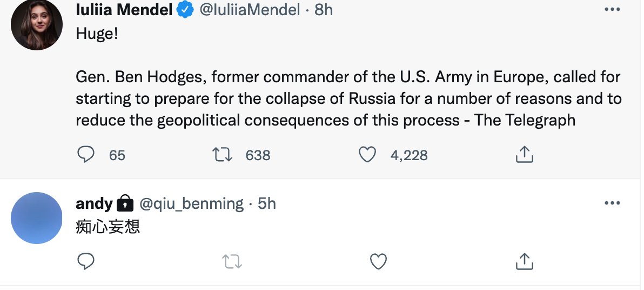Open more options on andy's reply

[x=612, y=203]
